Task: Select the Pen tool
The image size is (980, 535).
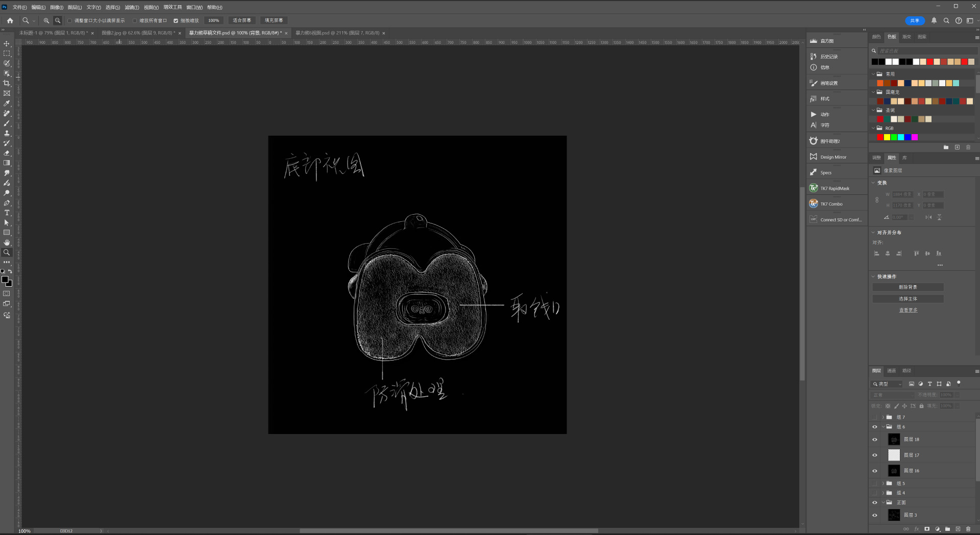Action: point(7,202)
